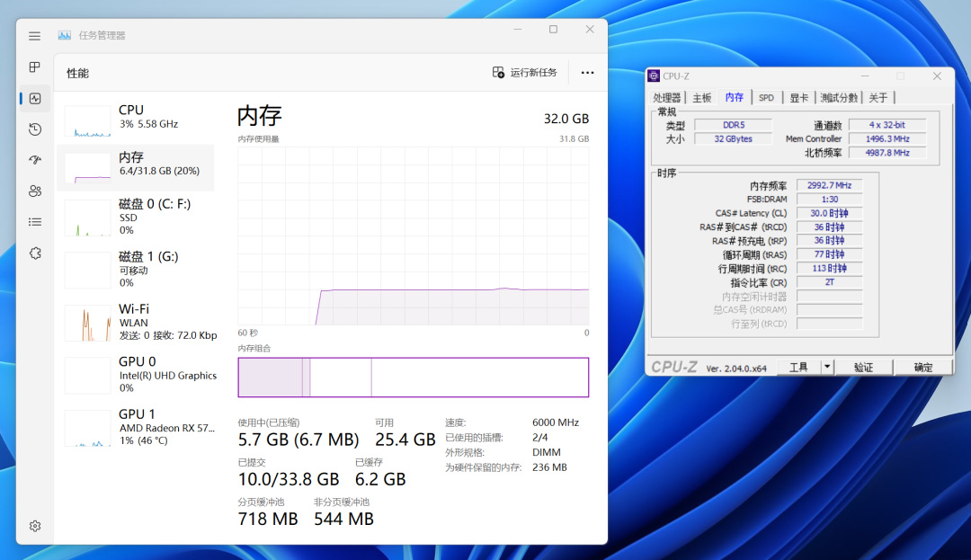
Task: Click the 113 时钟 tRC value
Action: coord(829,269)
